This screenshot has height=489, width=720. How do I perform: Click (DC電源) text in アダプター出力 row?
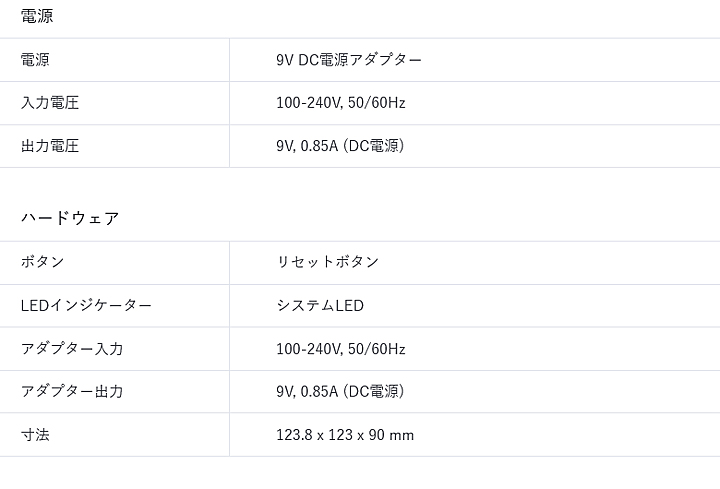(x=374, y=392)
